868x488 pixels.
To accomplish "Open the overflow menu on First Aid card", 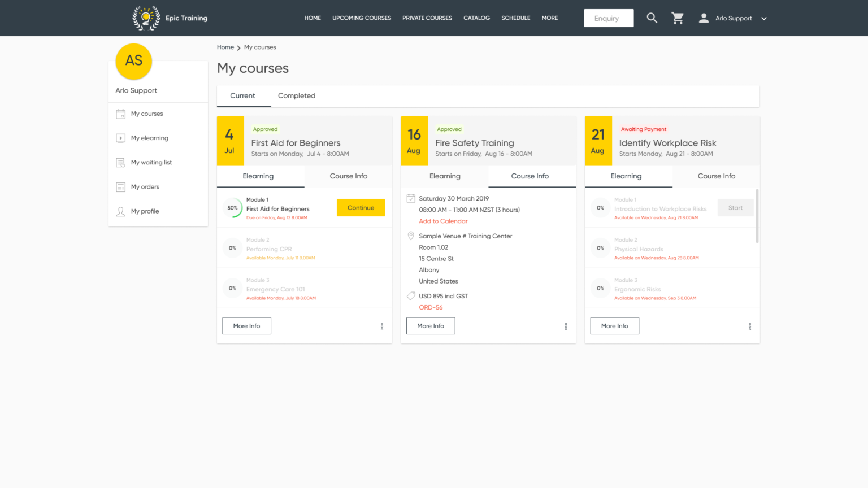I will [382, 326].
